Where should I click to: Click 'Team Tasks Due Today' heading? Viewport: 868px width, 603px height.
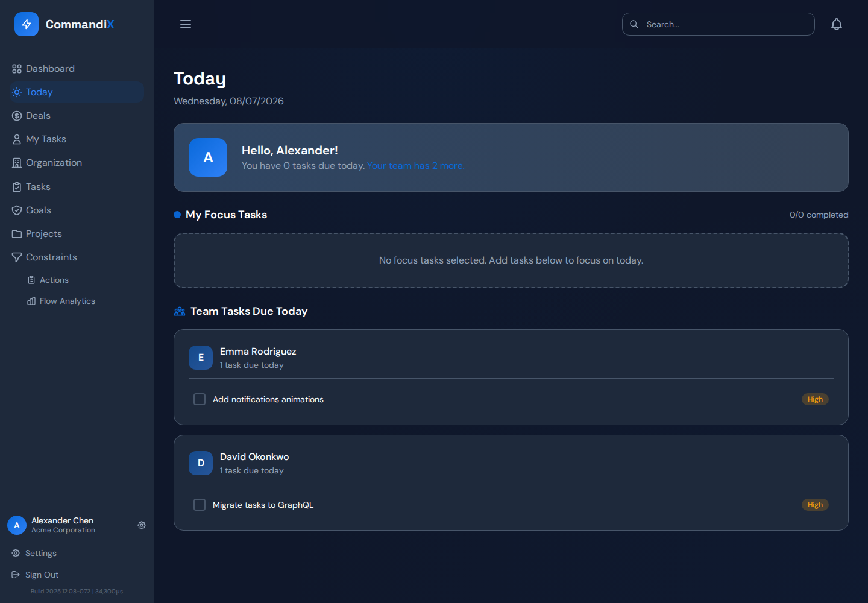(249, 311)
